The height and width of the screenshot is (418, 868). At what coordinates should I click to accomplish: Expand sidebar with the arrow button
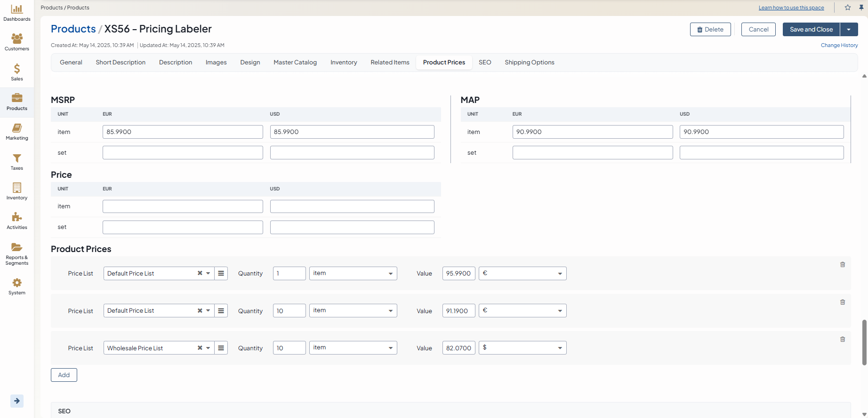pyautogui.click(x=17, y=401)
